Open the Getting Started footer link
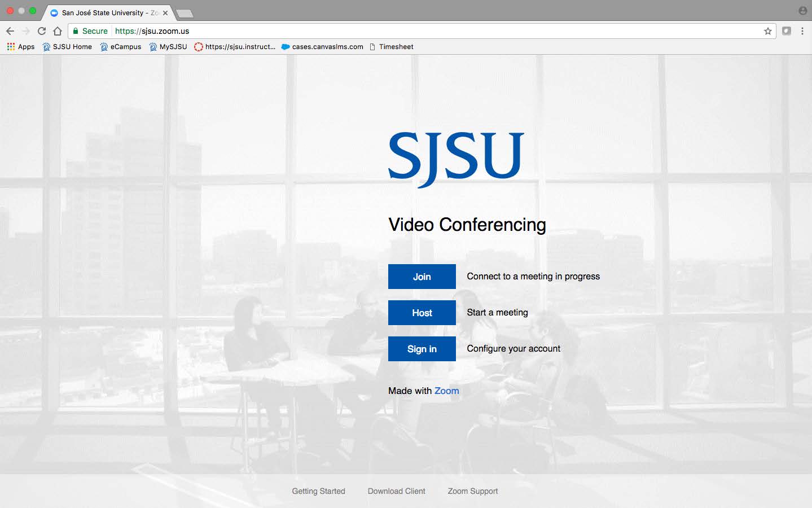Viewport: 812px width, 508px height. point(318,491)
